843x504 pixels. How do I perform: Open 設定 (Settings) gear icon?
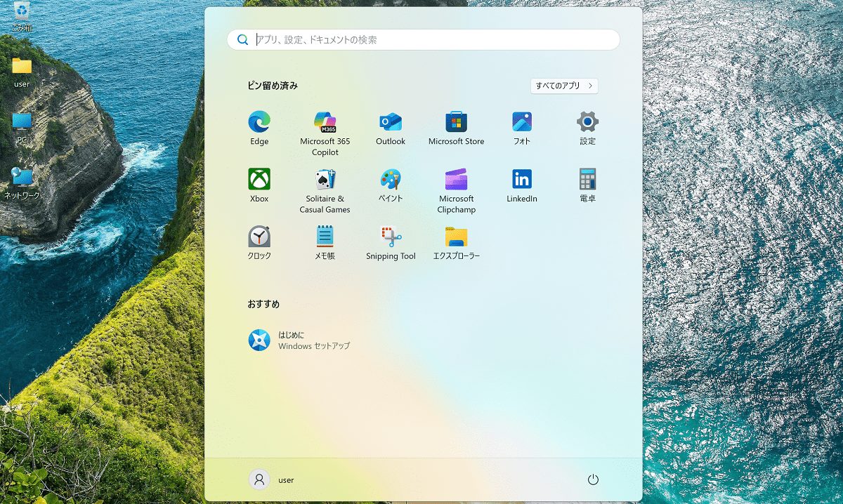[588, 128]
